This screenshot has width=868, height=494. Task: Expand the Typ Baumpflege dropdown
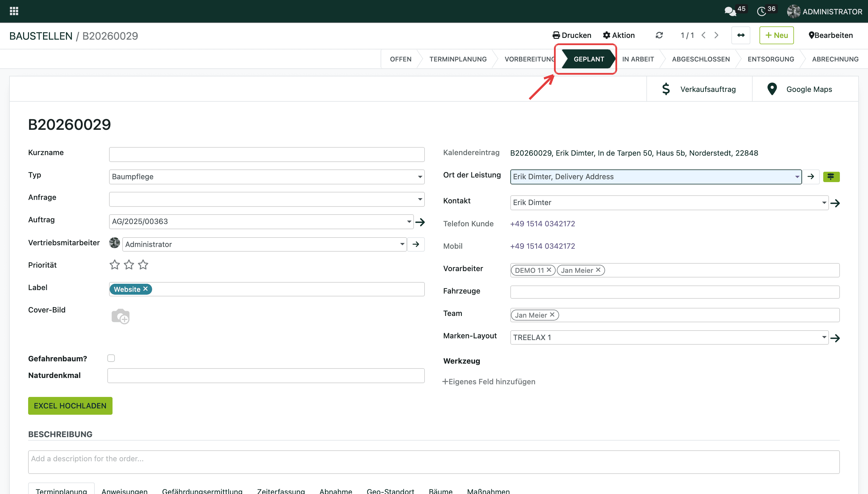pyautogui.click(x=420, y=177)
